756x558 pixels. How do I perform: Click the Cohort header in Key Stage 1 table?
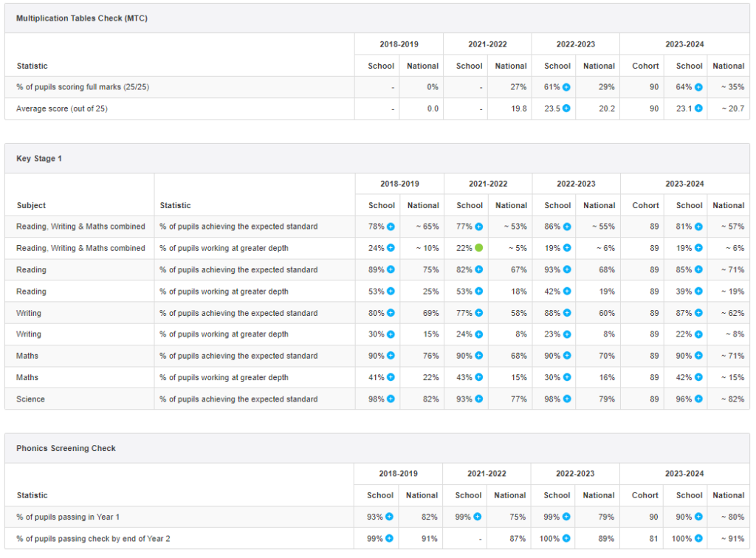(645, 205)
